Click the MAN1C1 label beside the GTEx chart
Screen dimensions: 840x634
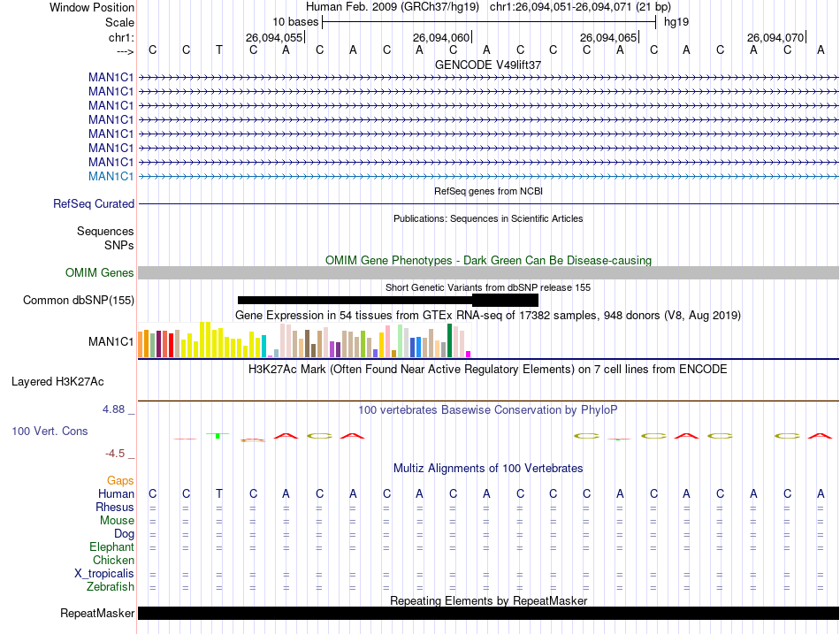click(x=111, y=341)
